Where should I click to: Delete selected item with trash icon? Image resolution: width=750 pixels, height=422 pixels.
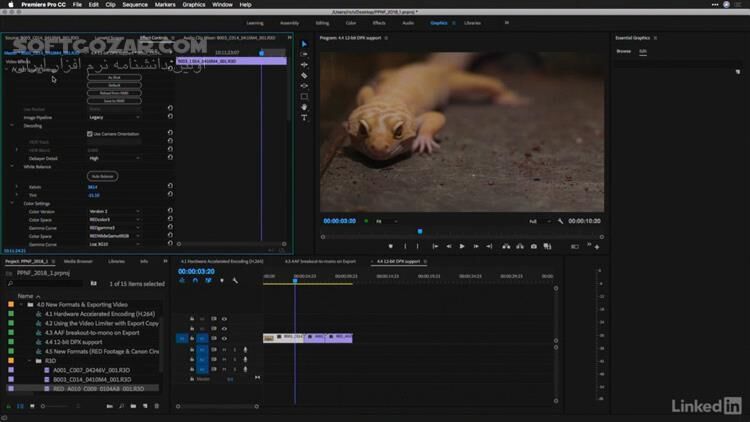(156, 406)
